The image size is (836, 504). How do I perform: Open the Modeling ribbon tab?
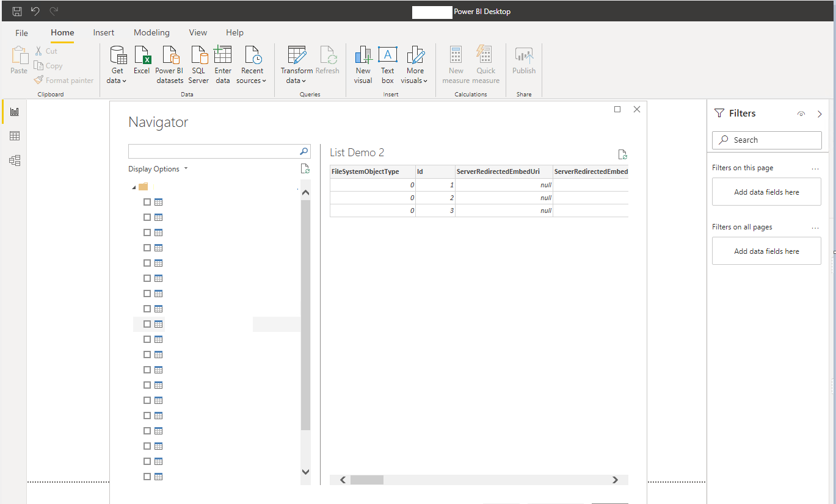tap(151, 33)
